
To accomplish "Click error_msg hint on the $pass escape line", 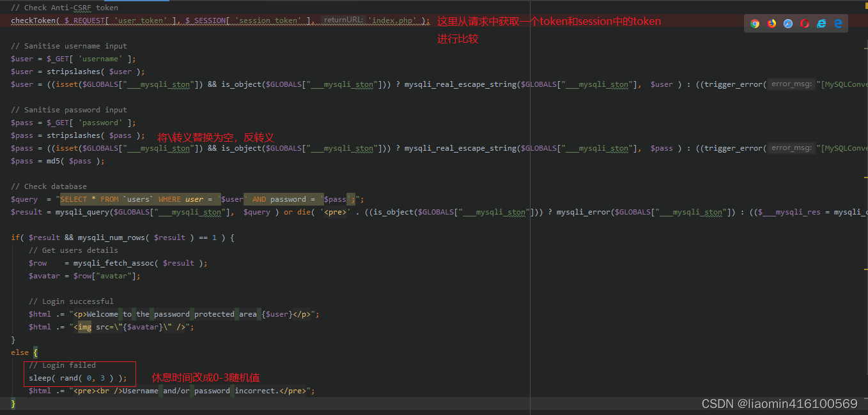I will 792,148.
